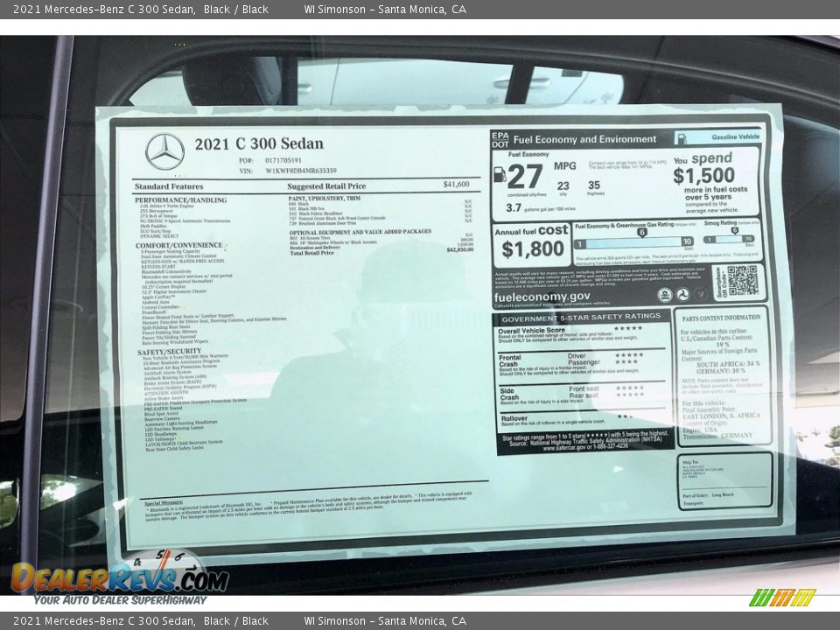
Task: Click the "Gasoline Vehicle" label
Action: [x=736, y=137]
